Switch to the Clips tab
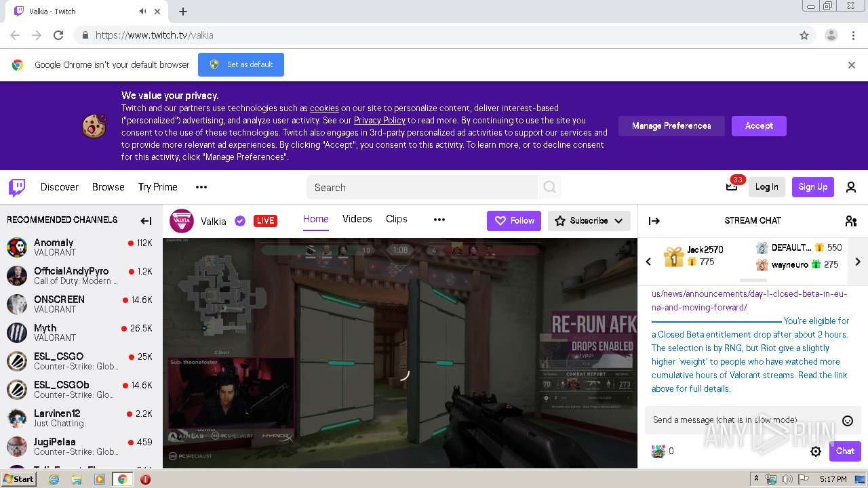Image resolution: width=868 pixels, height=488 pixels. coord(397,219)
